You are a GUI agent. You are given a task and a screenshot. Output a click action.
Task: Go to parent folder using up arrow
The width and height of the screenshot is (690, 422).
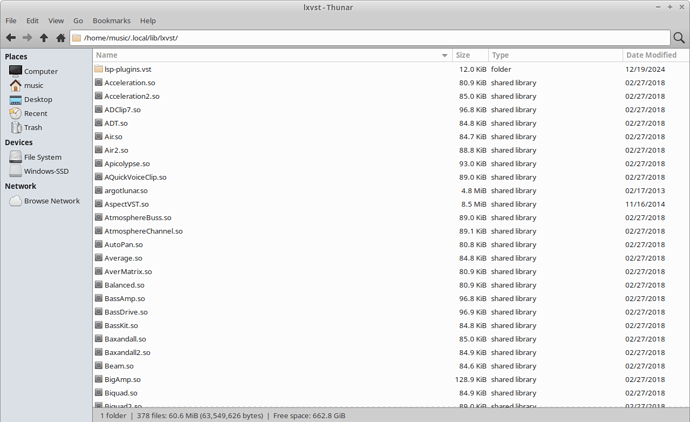coord(44,38)
